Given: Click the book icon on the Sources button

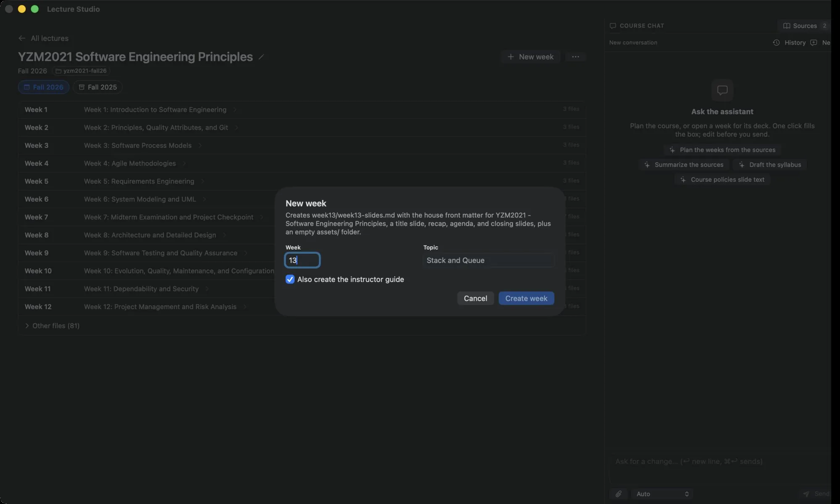Looking at the screenshot, I should click(787, 26).
